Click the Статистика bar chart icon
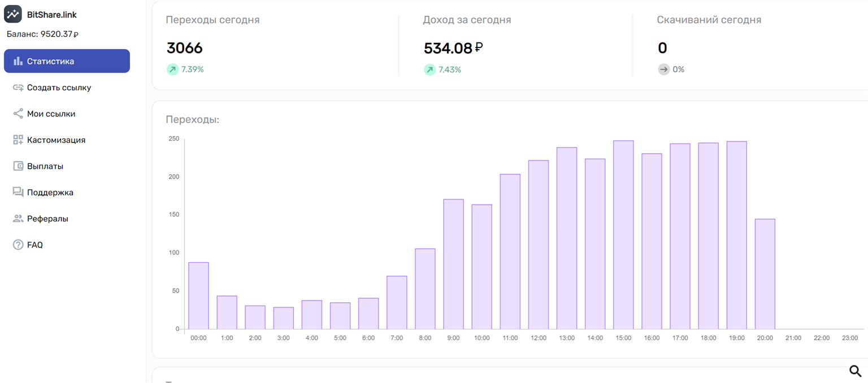The height and width of the screenshot is (383, 868). [x=18, y=61]
